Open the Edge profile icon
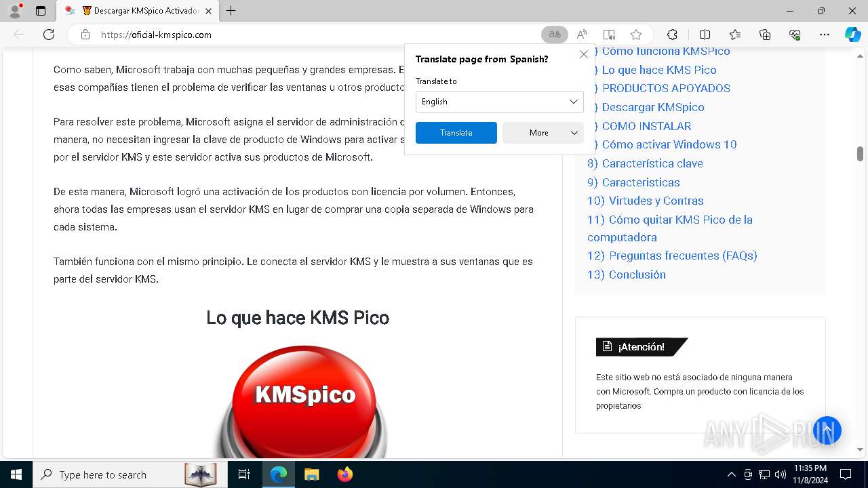The width and height of the screenshot is (868, 488). click(x=15, y=11)
